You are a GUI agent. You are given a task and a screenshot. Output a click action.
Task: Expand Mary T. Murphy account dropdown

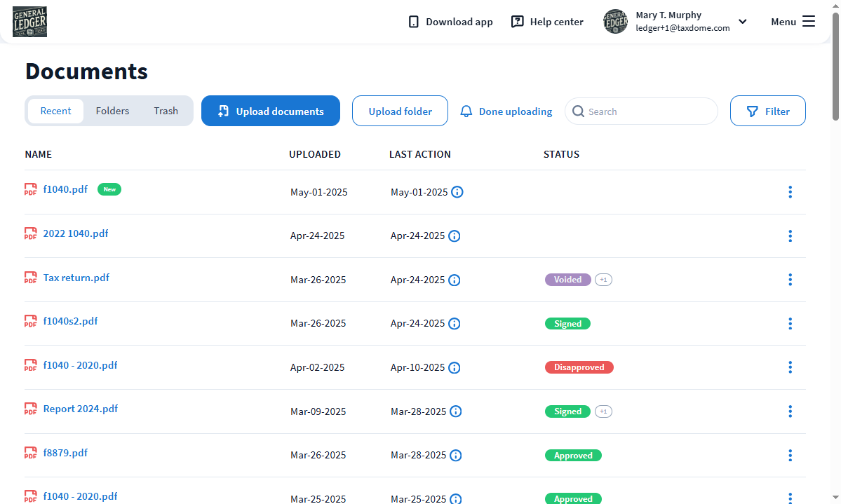tap(742, 22)
